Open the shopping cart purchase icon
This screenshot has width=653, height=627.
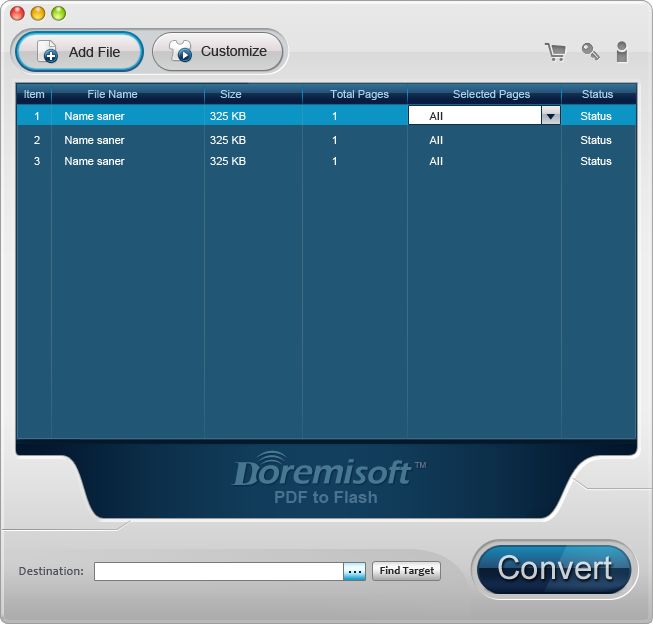pyautogui.click(x=556, y=52)
